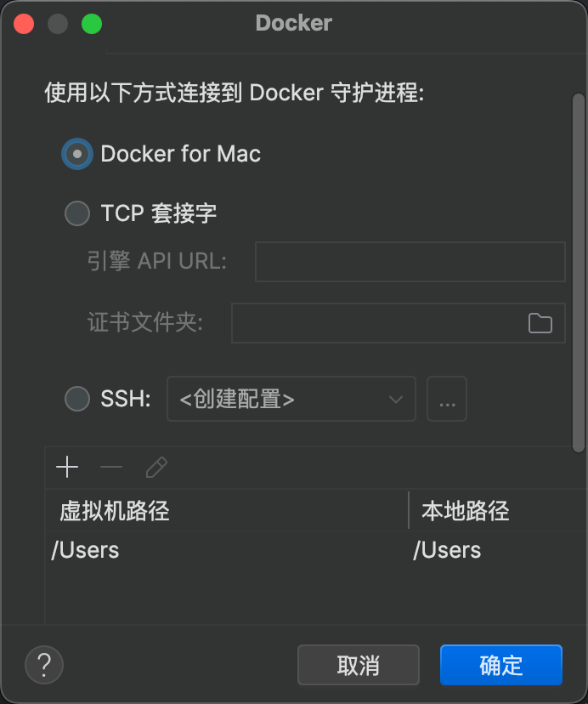588x704 pixels.
Task: Open the <创建配置> SSH dropdown
Action: [291, 399]
